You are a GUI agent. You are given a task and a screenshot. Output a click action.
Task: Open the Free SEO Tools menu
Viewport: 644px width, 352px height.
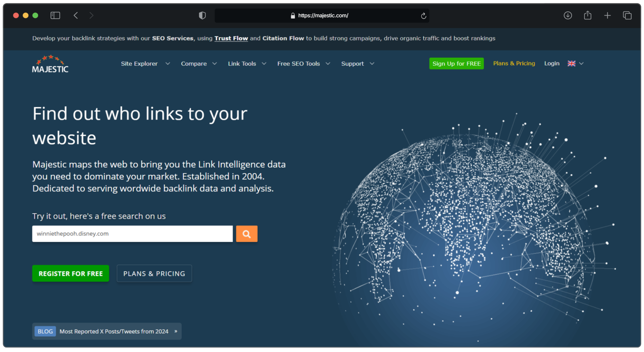(x=304, y=64)
